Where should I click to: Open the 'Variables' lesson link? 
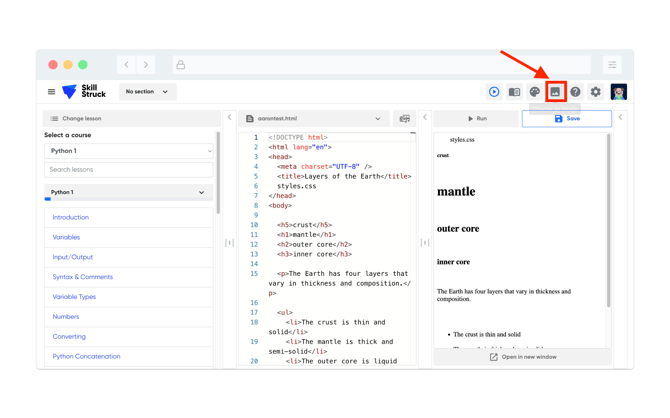66,237
